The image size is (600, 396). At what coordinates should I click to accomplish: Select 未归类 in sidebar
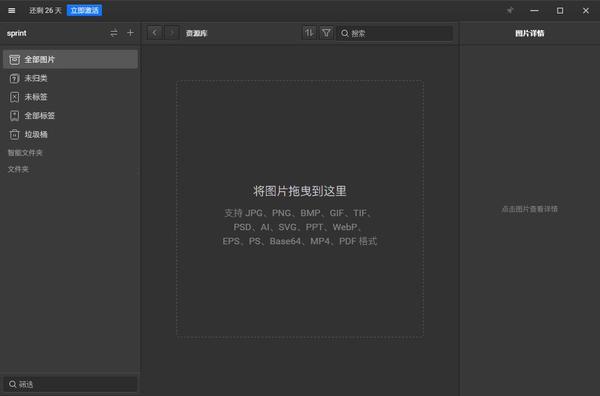click(70, 78)
